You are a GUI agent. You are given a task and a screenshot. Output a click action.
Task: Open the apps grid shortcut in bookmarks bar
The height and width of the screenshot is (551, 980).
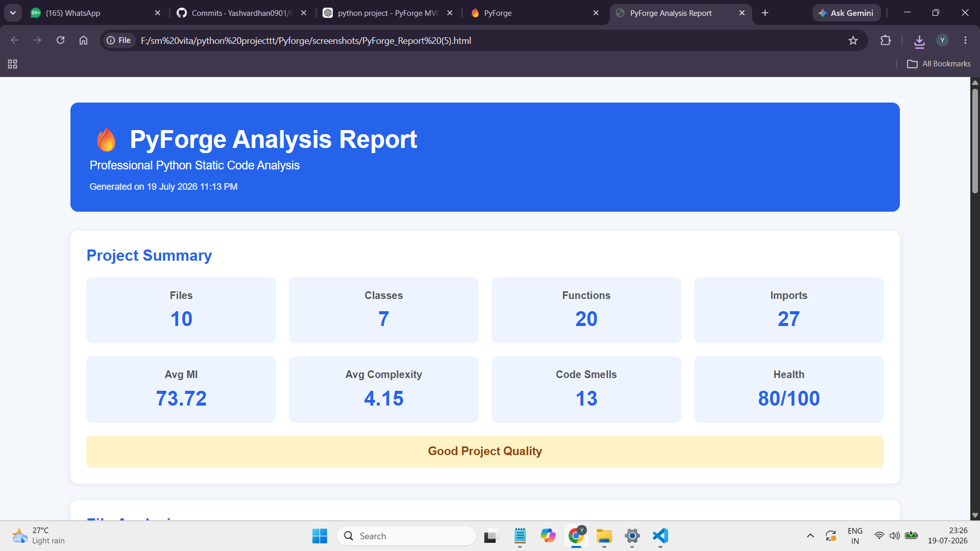[x=13, y=64]
